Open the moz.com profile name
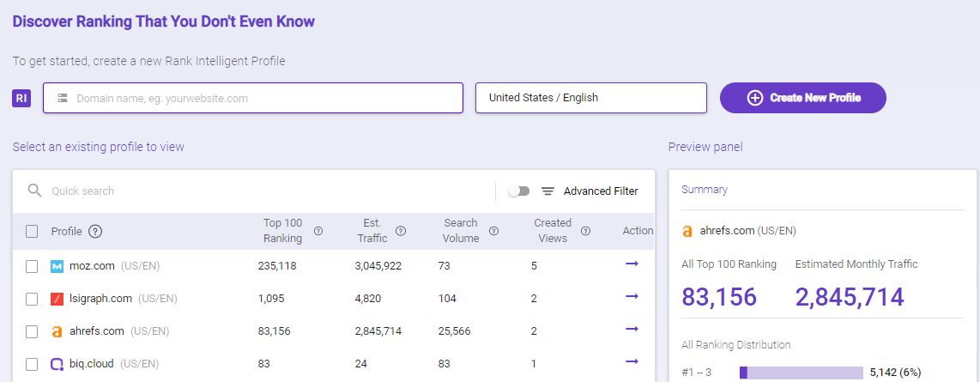Screen dimensions: 980x382 pyautogui.click(x=92, y=266)
